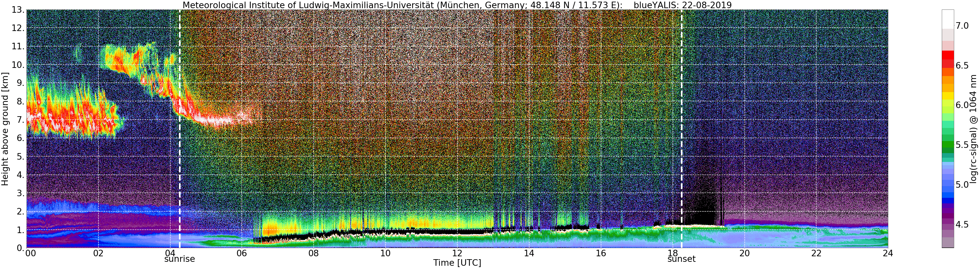The height and width of the screenshot is (269, 980).
Task: Click the '16' time axis tick label
Action: 601,253
